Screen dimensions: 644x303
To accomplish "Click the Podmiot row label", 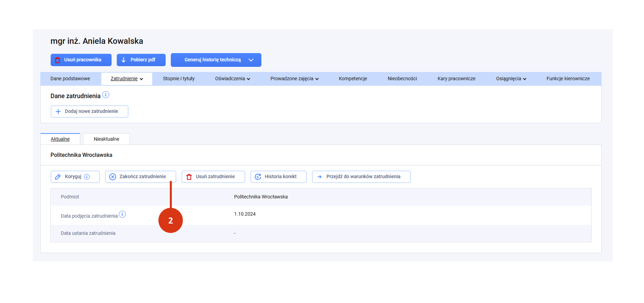I will (70, 197).
